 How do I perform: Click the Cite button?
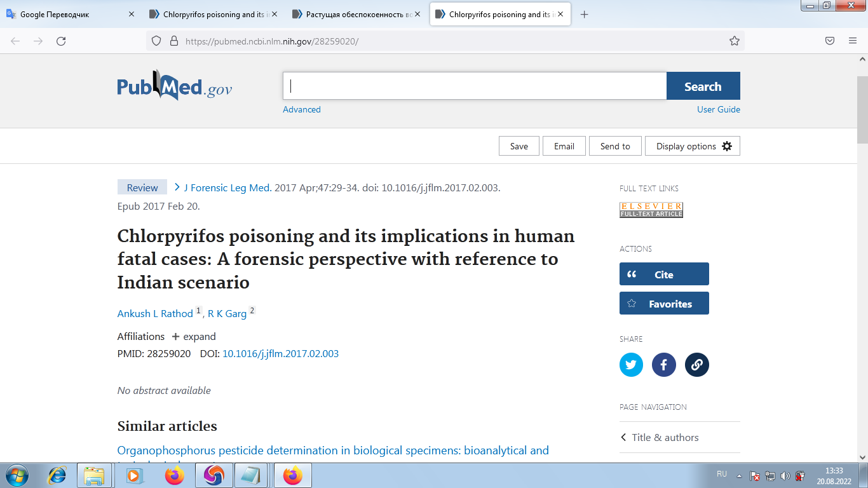(663, 274)
